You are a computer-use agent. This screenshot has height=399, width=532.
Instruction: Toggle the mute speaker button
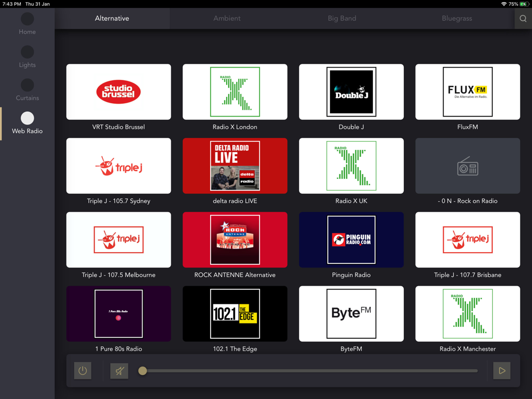119,371
